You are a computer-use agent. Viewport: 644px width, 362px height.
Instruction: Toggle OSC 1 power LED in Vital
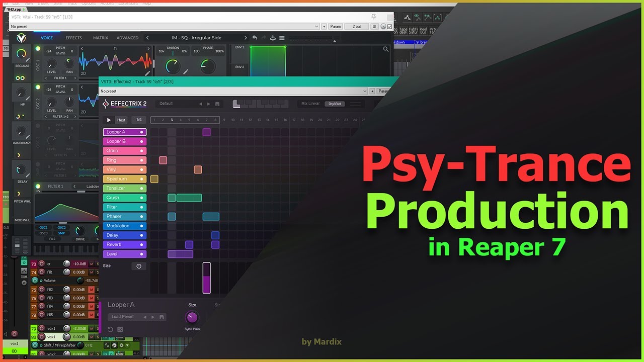pyautogui.click(x=37, y=49)
